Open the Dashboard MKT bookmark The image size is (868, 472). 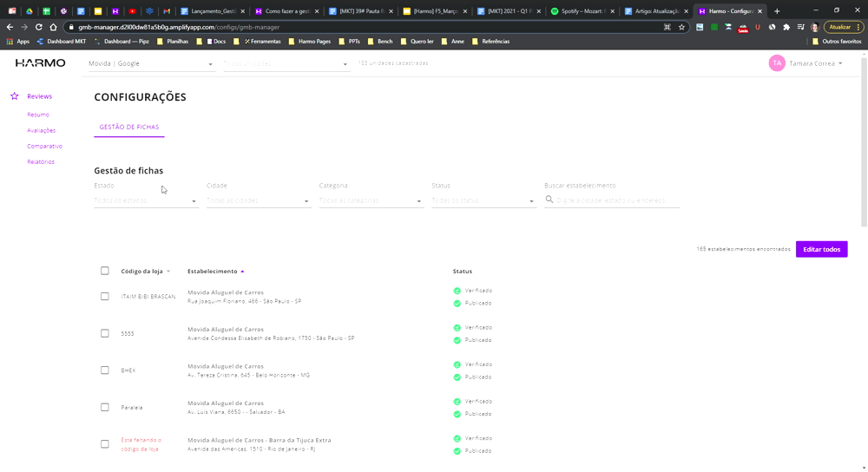point(62,42)
